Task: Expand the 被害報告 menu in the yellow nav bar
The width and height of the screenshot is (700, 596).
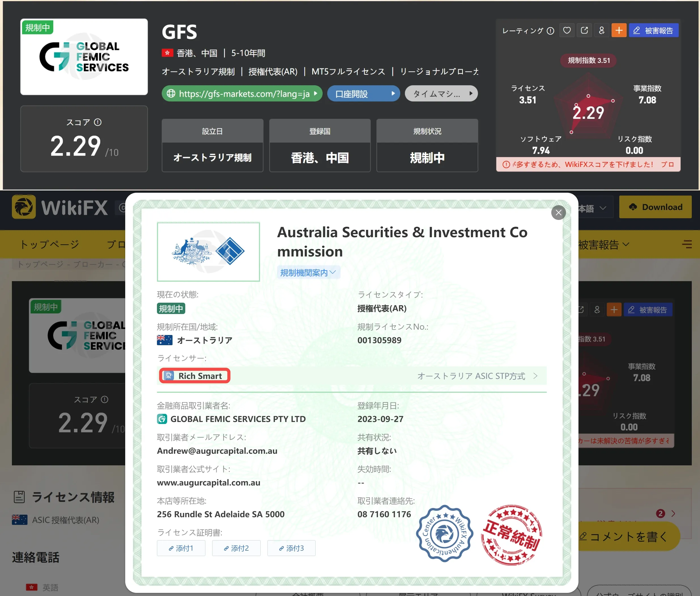Action: (604, 244)
